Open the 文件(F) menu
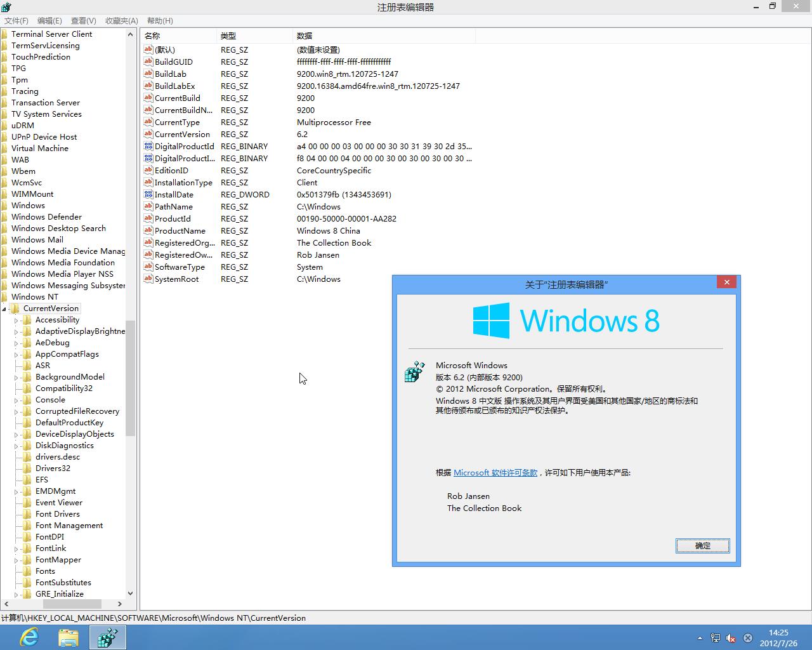The image size is (812, 650). coord(16,21)
